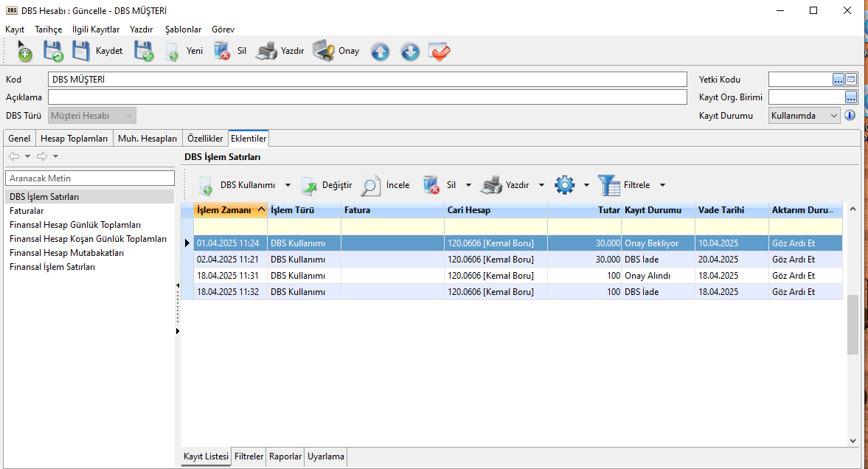Click the Değiştir edit icon in list toolbar
The width and height of the screenshot is (868, 469).
pyautogui.click(x=308, y=186)
